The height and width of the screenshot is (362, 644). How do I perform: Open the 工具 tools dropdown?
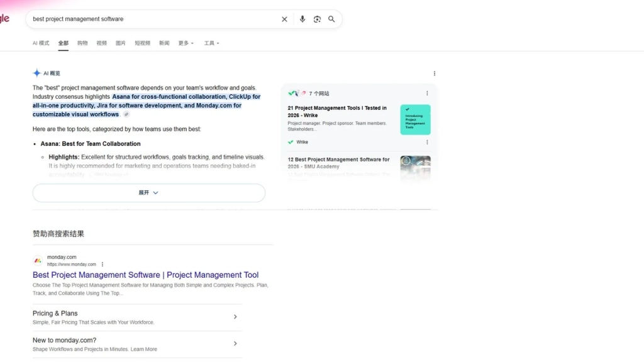211,43
